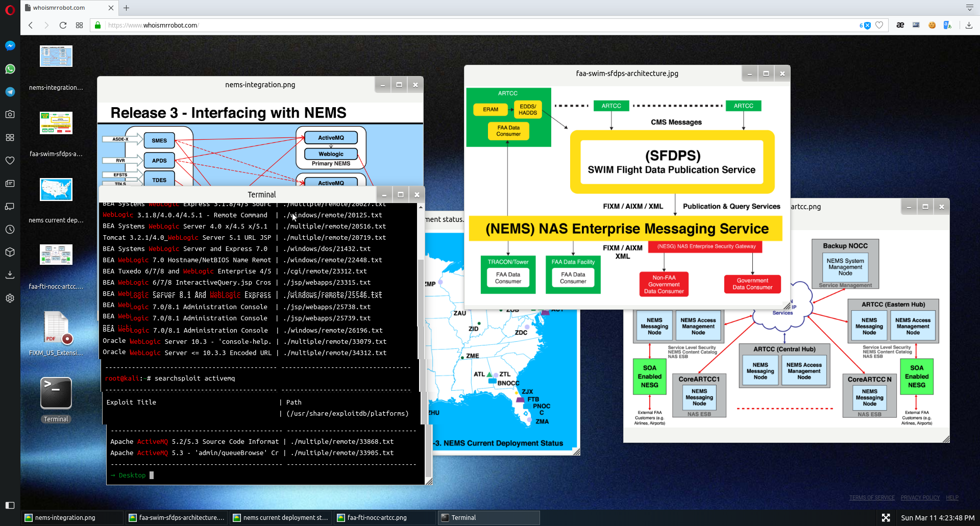The image size is (980, 526).
Task: Launch the Terminal desktop icon
Action: [56, 393]
